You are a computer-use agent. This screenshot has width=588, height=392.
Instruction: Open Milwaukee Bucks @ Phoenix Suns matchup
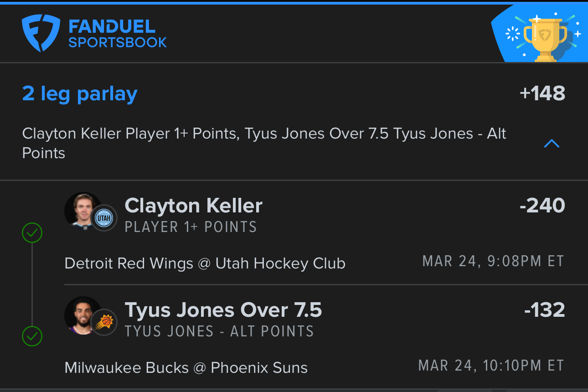point(186,368)
